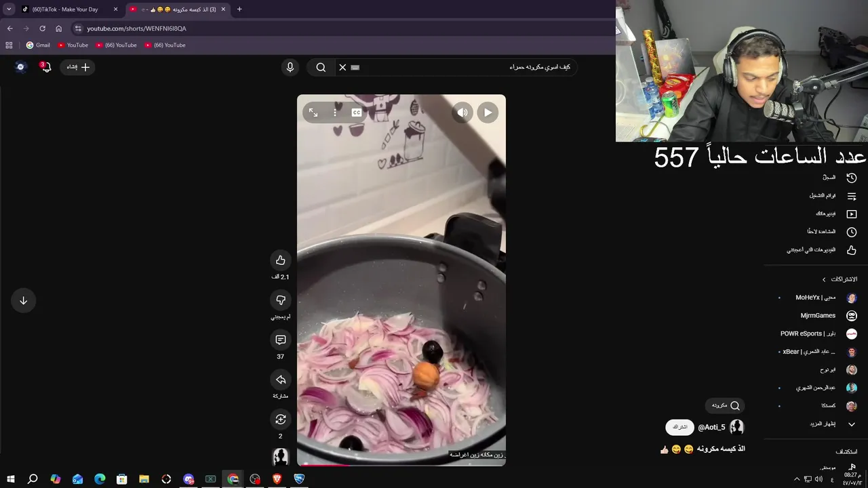Open the music (موسيقى) Explore item

pos(837,467)
